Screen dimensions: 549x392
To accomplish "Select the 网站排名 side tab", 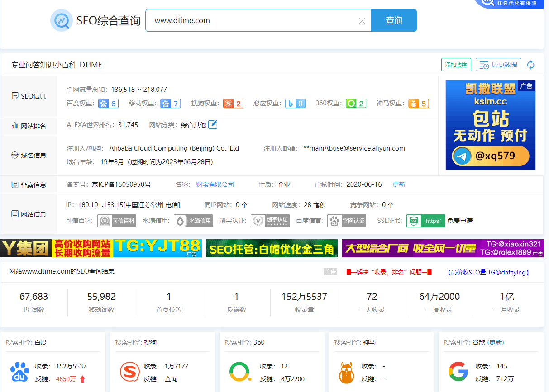I will click(x=29, y=126).
